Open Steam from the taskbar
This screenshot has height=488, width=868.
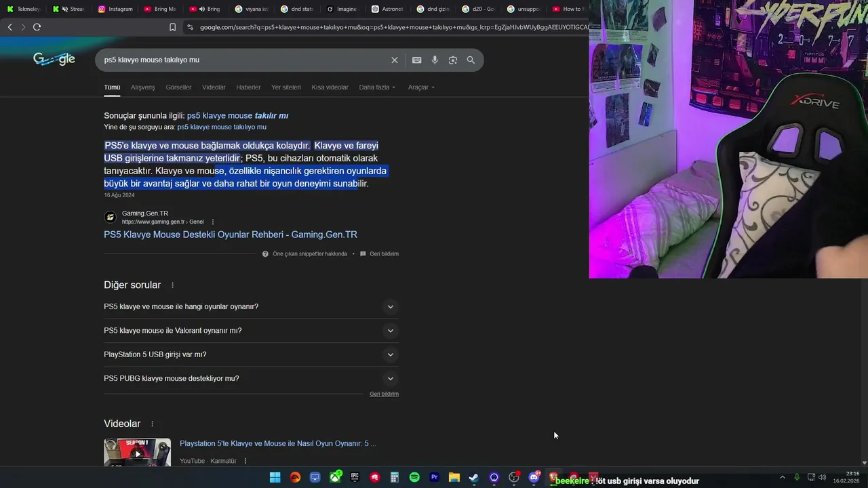(x=474, y=477)
